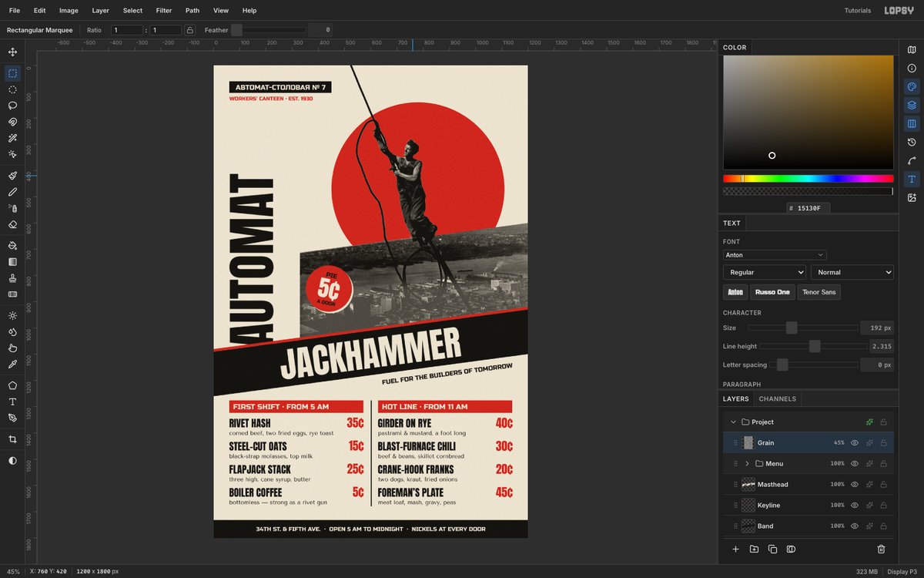The width and height of the screenshot is (924, 578).
Task: Select the Eraser tool
Action: coord(12,224)
